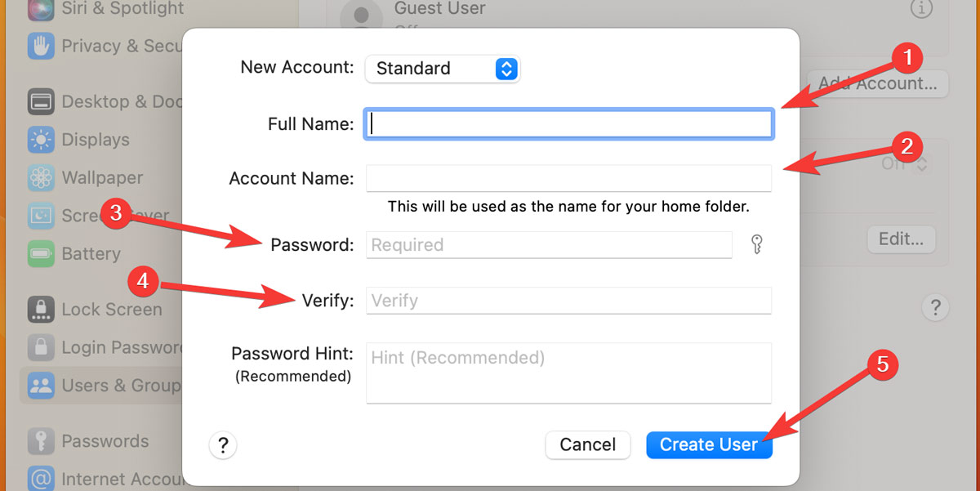The width and height of the screenshot is (980, 491).
Task: Select the Login Password sidebar item
Action: click(x=41, y=347)
